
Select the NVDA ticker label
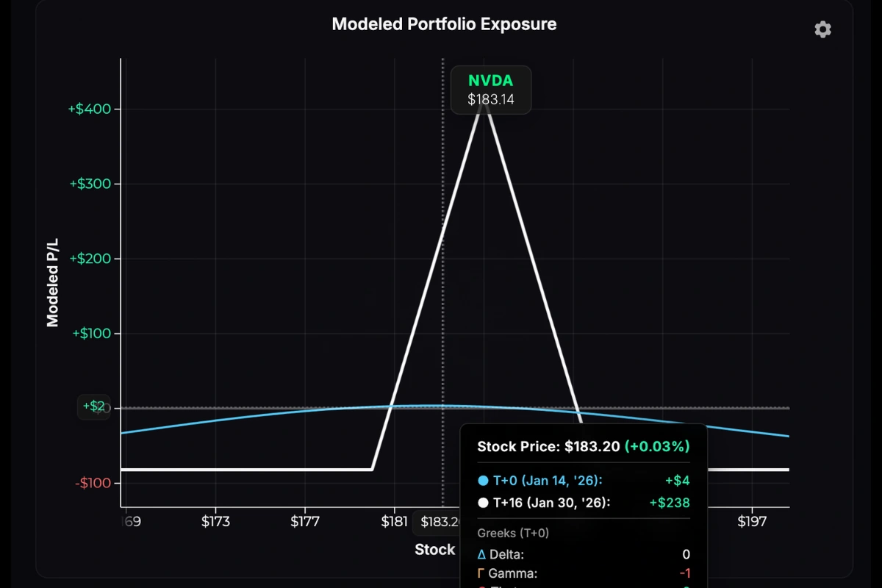pyautogui.click(x=490, y=81)
